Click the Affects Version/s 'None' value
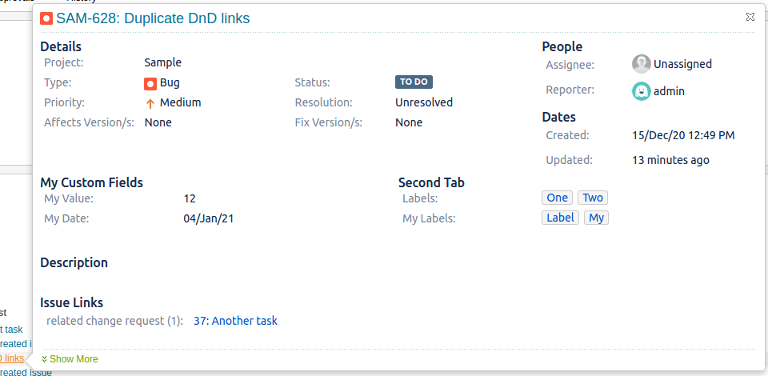The width and height of the screenshot is (768, 376). (x=158, y=122)
